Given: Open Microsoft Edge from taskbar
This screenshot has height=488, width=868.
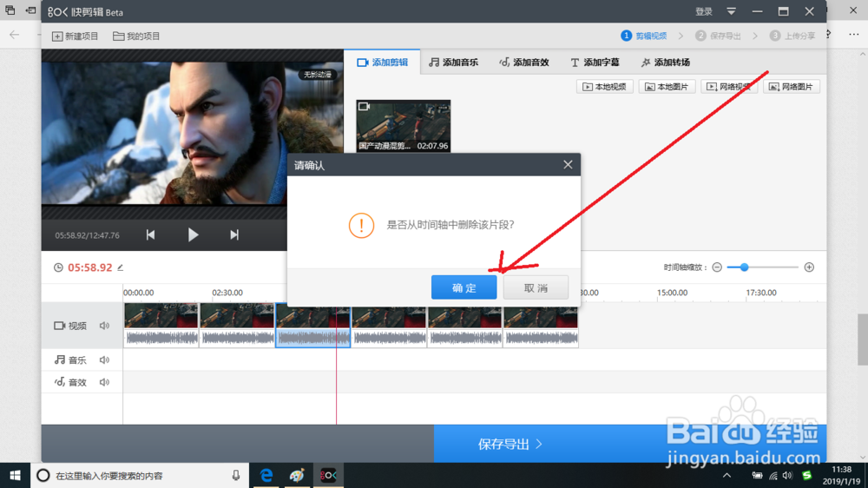Looking at the screenshot, I should [266, 475].
